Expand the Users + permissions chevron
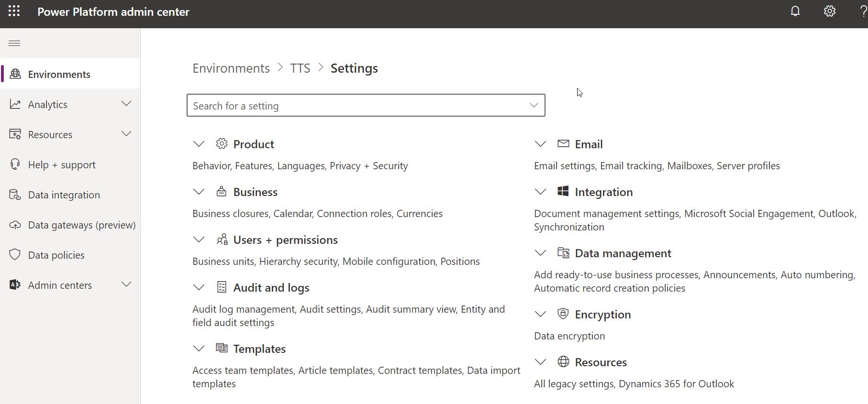This screenshot has width=868, height=404. click(x=199, y=240)
